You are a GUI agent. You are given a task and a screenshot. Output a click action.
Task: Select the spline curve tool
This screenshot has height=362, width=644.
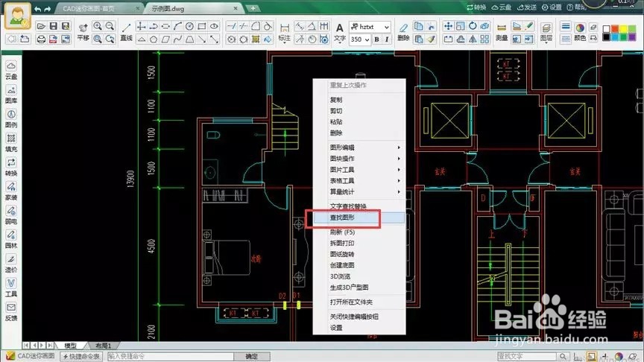[177, 39]
